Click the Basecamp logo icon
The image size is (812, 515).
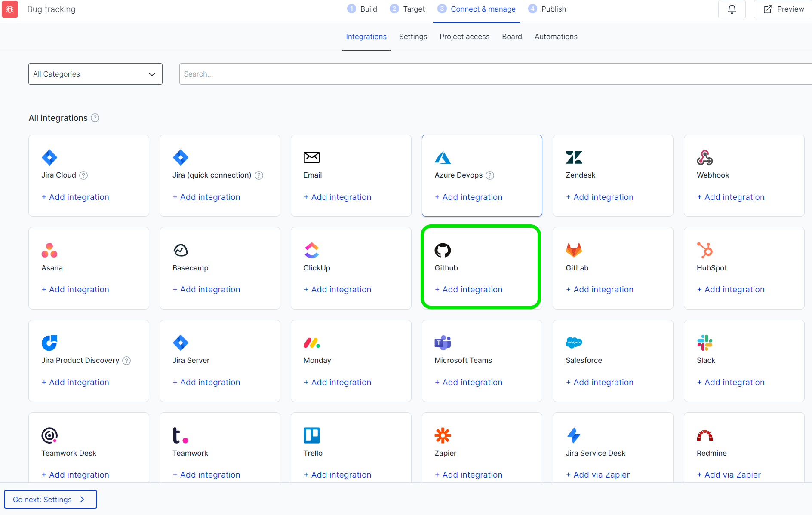click(181, 250)
